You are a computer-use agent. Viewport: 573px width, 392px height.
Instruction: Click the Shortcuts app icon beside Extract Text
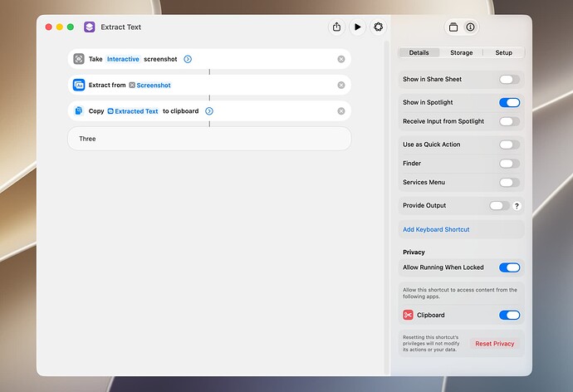90,27
